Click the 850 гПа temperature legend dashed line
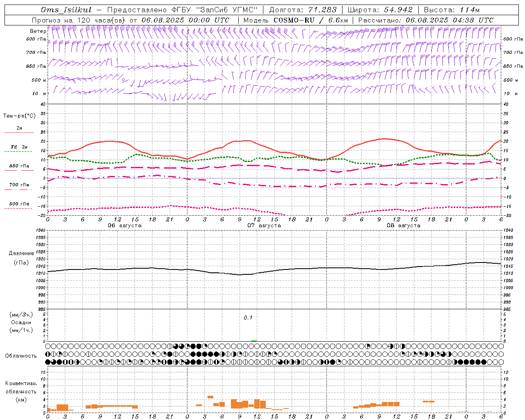 (x=19, y=170)
